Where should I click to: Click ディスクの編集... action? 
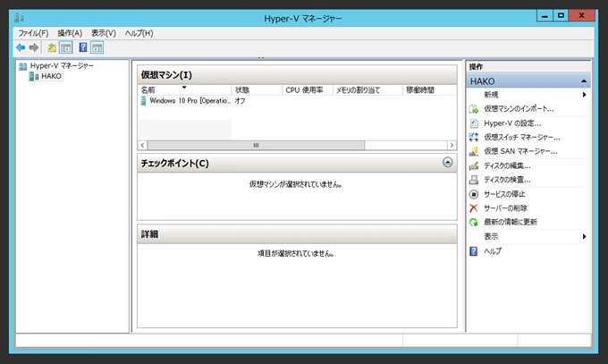507,165
